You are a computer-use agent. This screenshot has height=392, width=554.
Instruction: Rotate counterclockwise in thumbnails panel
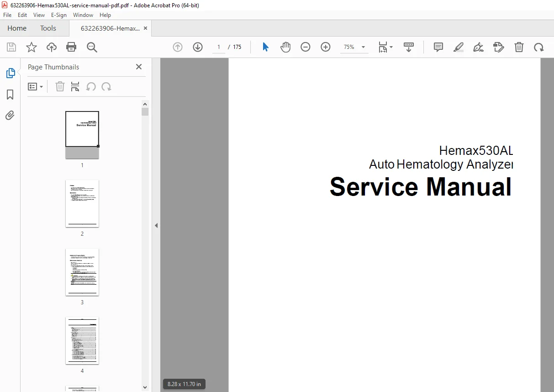click(x=91, y=86)
